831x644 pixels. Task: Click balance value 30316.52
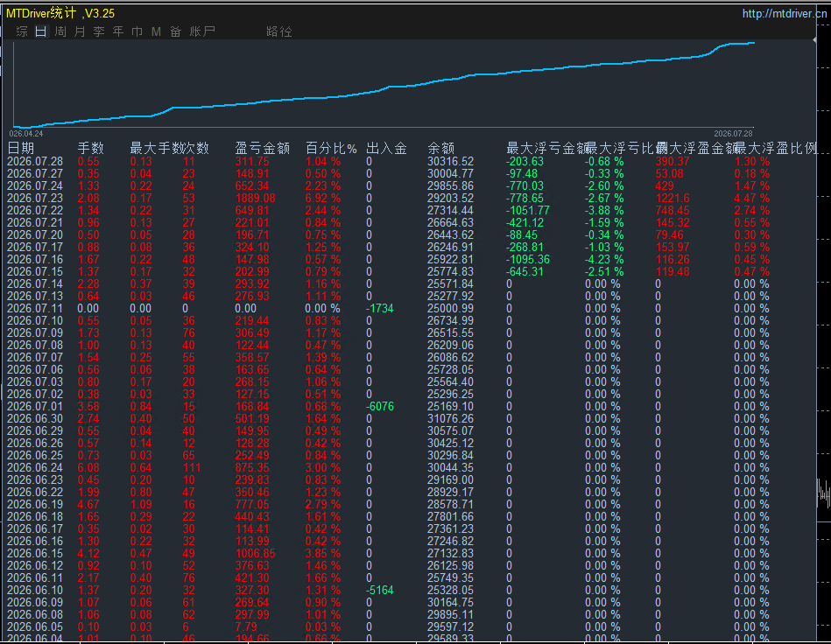pos(450,162)
